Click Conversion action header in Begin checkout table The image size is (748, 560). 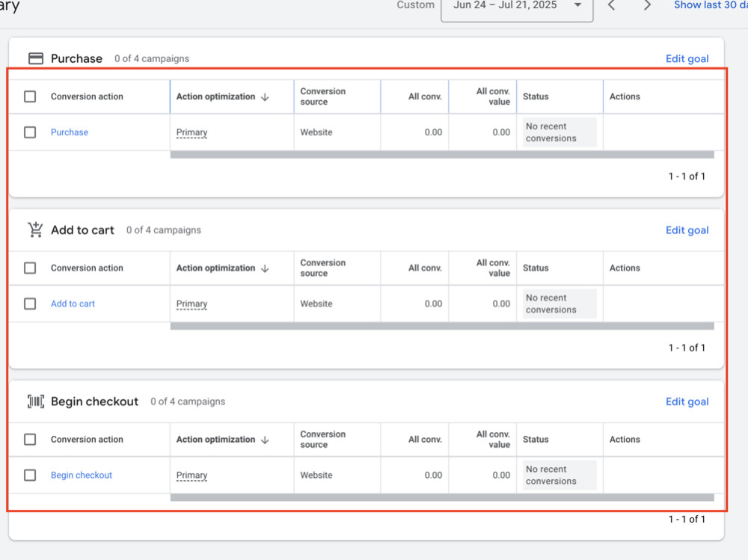point(87,440)
